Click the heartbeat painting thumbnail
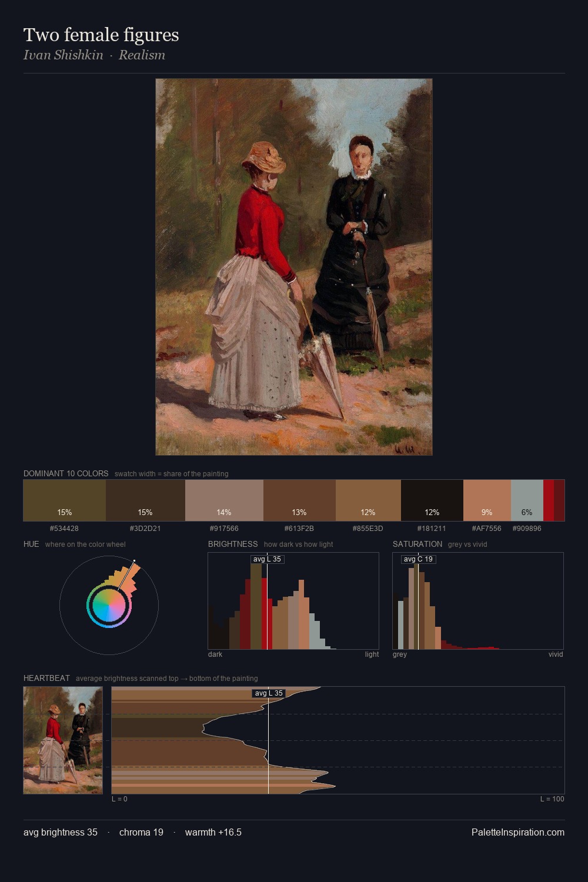Viewport: 588px width, 882px height. point(63,740)
